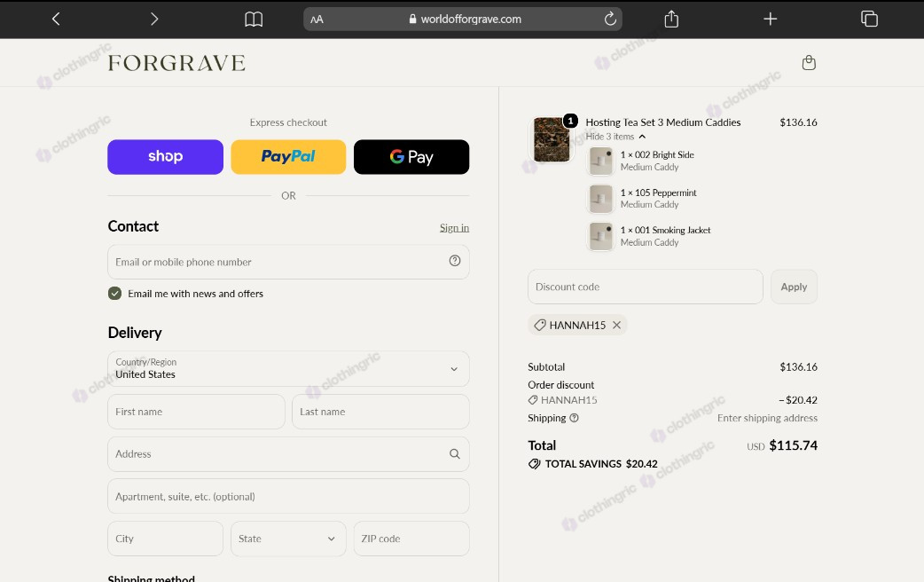Open the Country/Region dropdown
This screenshot has height=582, width=924.
pyautogui.click(x=288, y=368)
